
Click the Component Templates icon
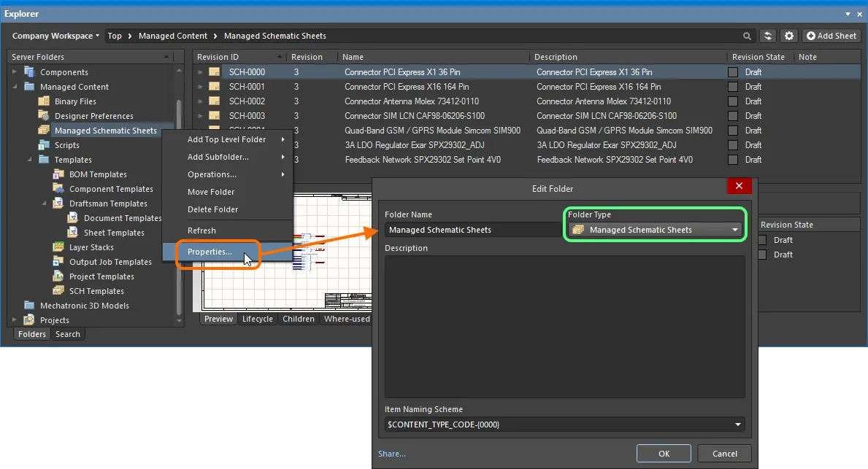coord(58,189)
